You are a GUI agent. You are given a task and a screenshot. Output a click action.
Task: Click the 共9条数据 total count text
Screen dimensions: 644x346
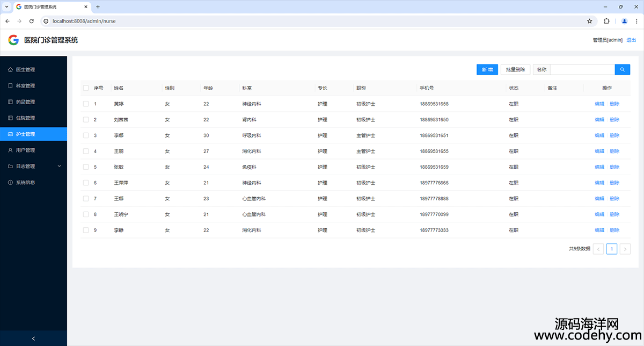click(580, 249)
